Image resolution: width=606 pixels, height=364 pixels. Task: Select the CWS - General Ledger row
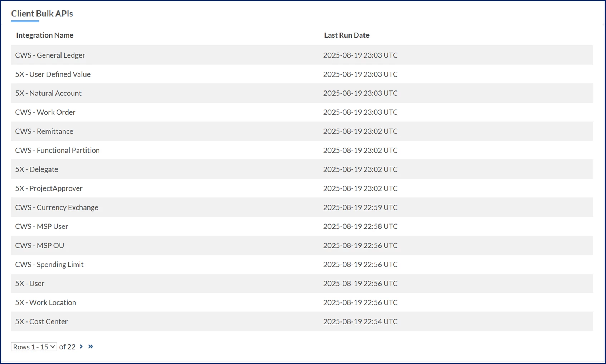coord(302,55)
